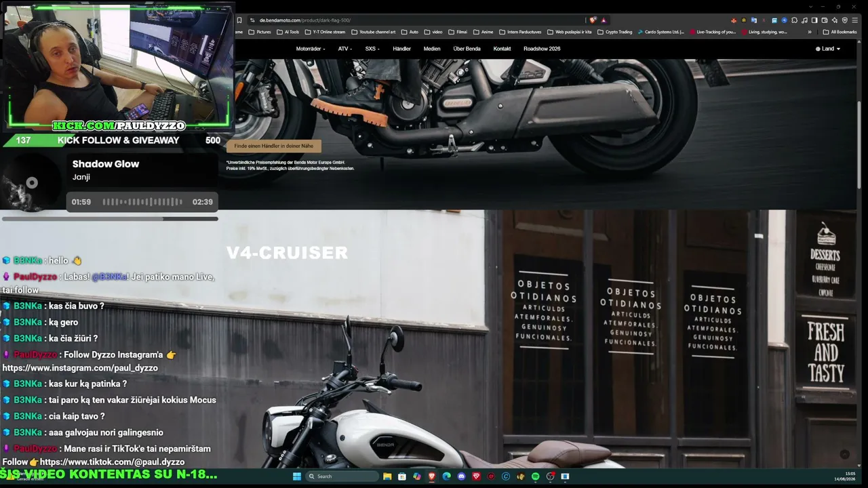
Task: Click the Finde einen Händler in deiner Nähe button
Action: click(x=274, y=146)
